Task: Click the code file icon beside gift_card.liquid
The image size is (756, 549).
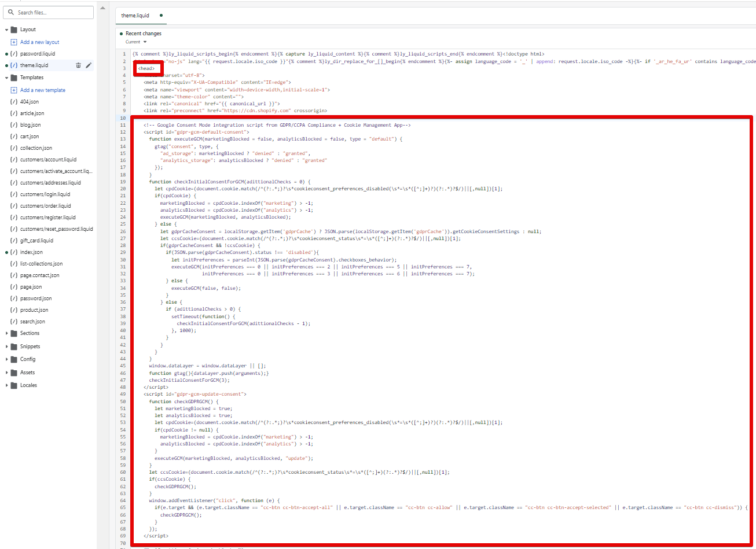Action: pos(14,241)
